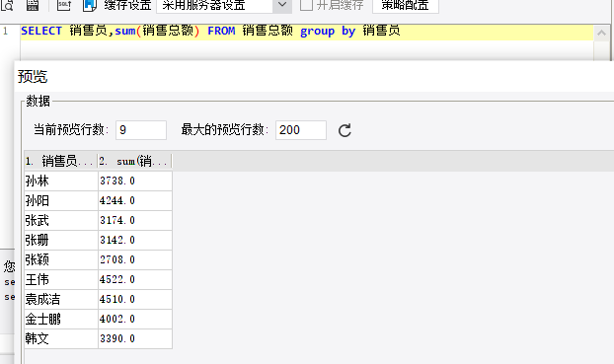Viewport: 614px width, 364px height.
Task: Click the 3738.0 value cell
Action: (135, 181)
